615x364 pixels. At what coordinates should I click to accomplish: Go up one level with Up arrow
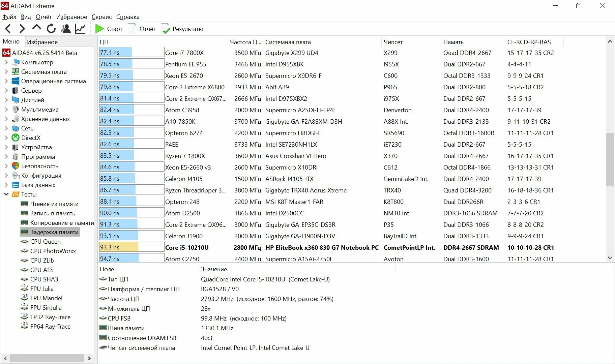click(x=36, y=28)
